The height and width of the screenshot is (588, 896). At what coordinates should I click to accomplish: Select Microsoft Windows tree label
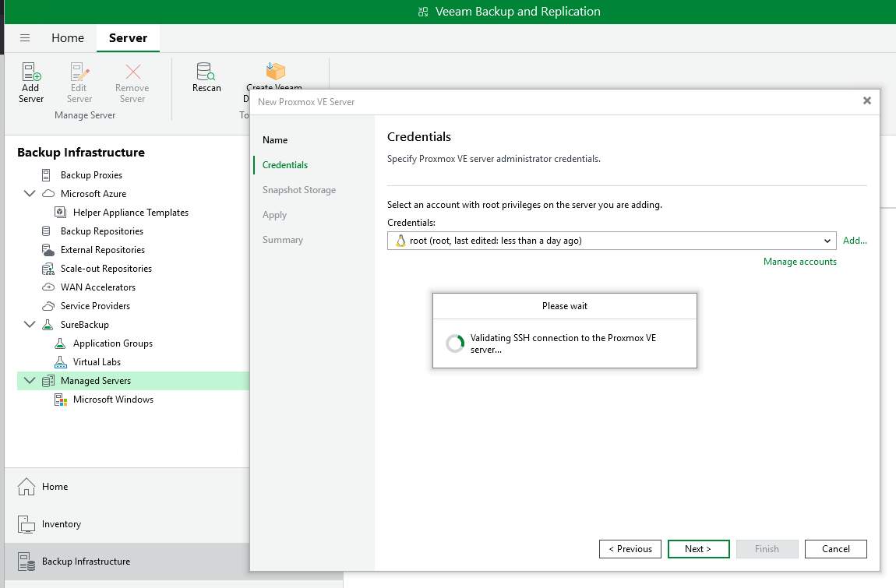pos(113,400)
